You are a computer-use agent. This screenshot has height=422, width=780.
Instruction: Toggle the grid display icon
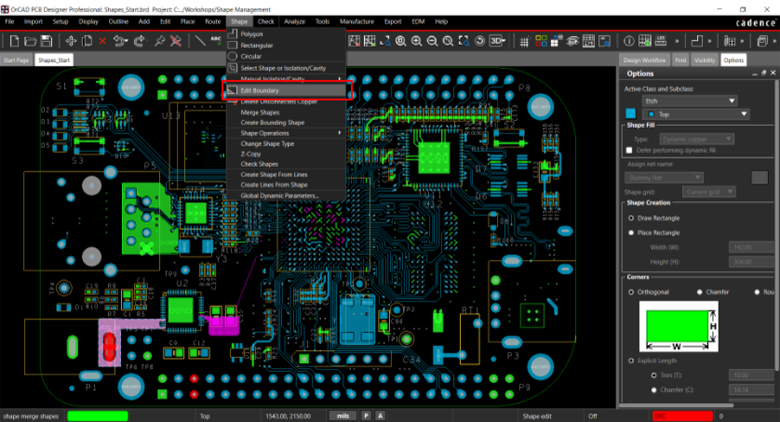point(524,42)
